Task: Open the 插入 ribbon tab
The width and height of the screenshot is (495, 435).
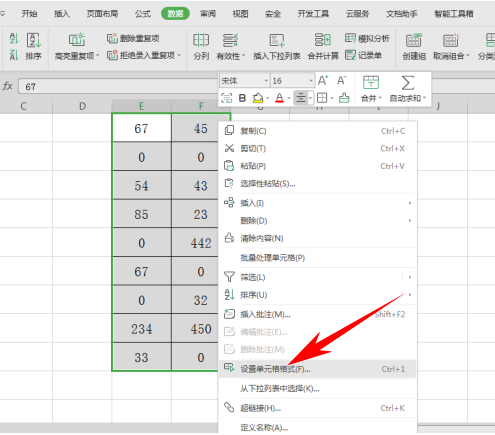Action: (62, 14)
